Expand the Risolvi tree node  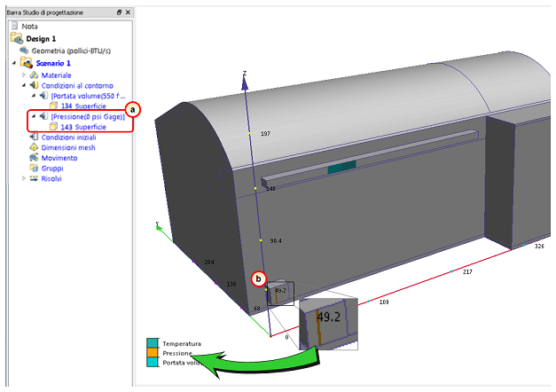(x=24, y=178)
